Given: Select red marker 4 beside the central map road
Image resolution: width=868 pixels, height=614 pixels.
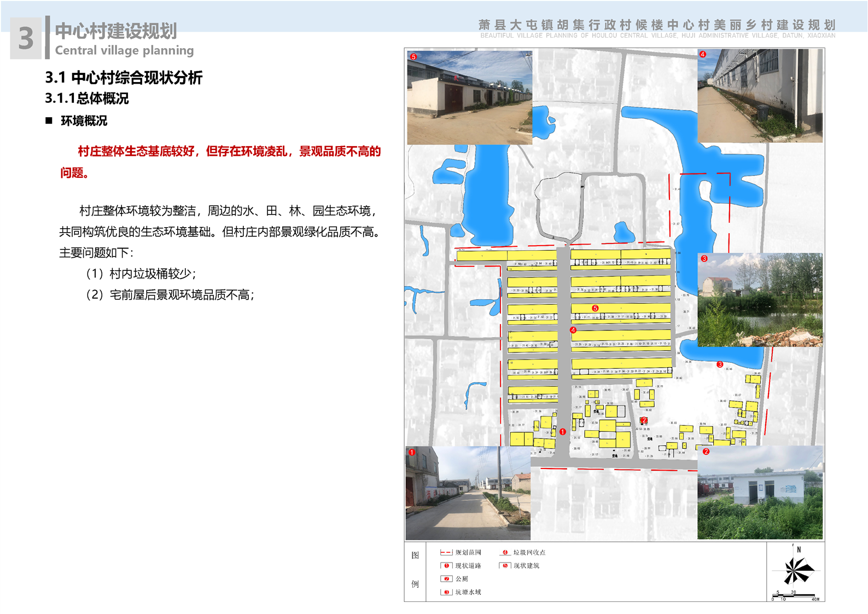Looking at the screenshot, I should 573,330.
